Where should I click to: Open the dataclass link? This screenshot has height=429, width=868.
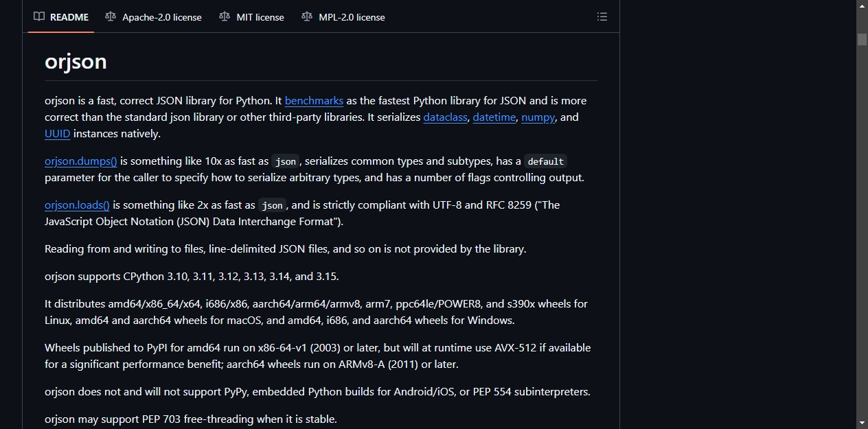tap(445, 117)
